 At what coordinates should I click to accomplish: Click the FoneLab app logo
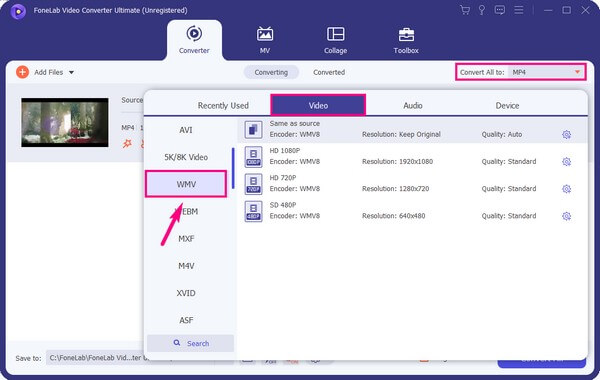(18, 11)
